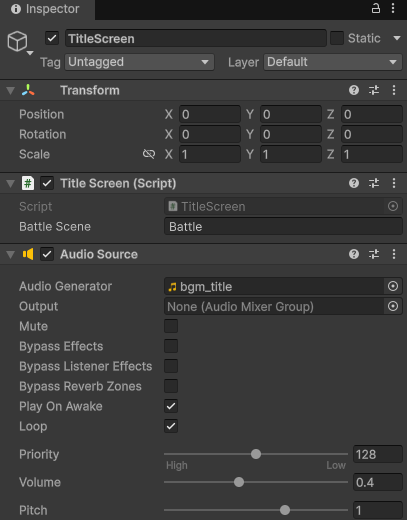Open Audio Source presets
Screen dimensions: 407x520
(374, 254)
